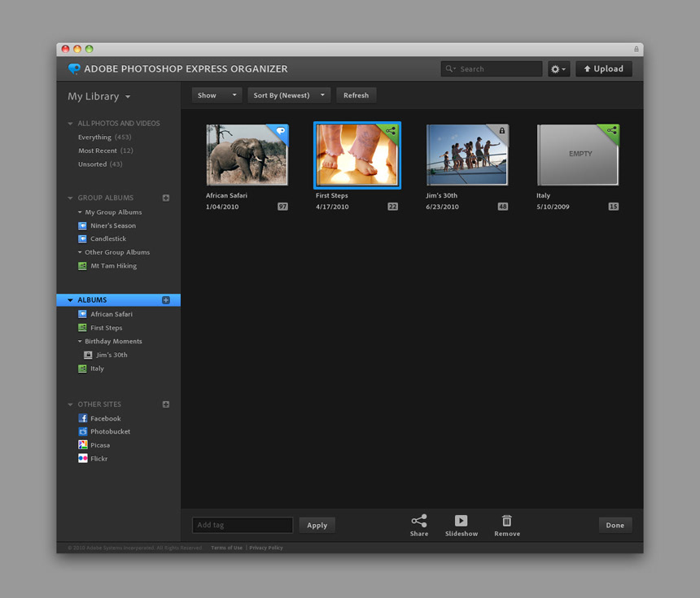Screen dimensions: 700x598
Task: Open the Jim's 30th album thumbnail
Action: click(467, 155)
